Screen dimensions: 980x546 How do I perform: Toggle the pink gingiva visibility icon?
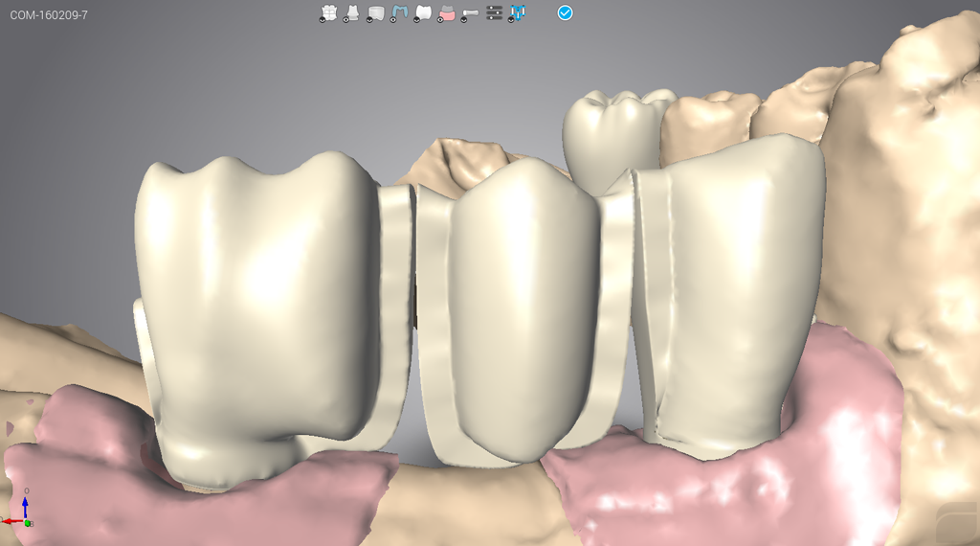point(446,13)
